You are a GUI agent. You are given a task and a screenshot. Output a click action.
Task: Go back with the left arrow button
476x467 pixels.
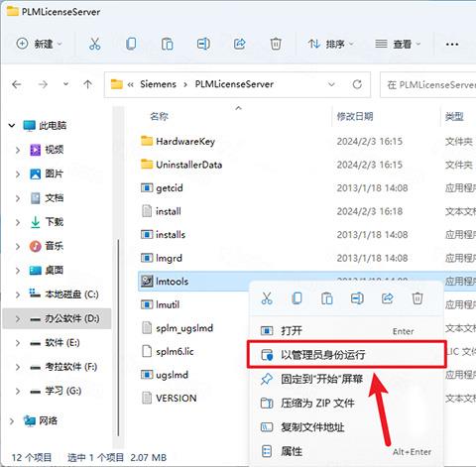coord(17,84)
